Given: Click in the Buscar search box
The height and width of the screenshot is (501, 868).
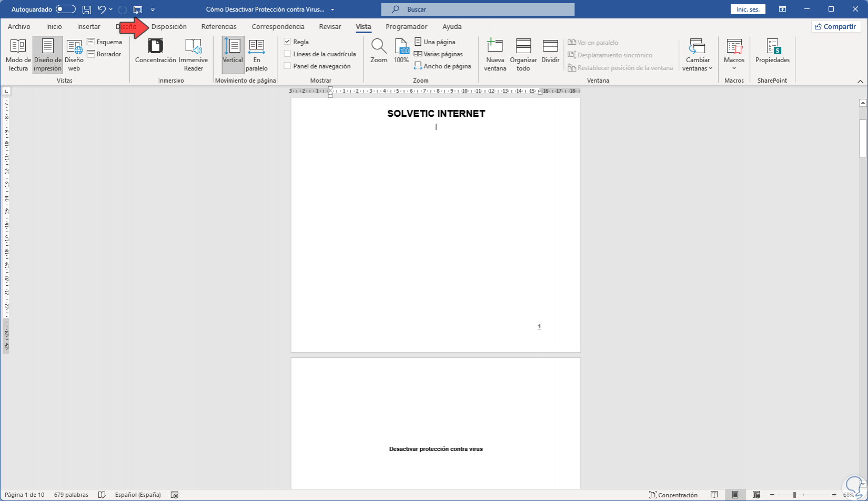Looking at the screenshot, I should [x=478, y=9].
